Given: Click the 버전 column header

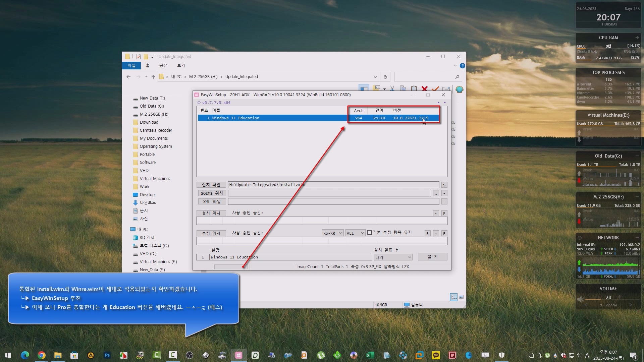Looking at the screenshot, I should (x=397, y=111).
